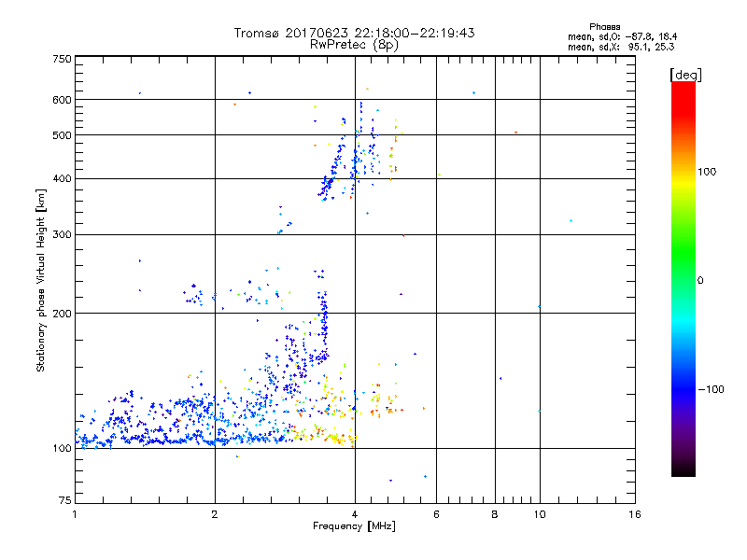Click the '600' height tick label

coord(62,100)
